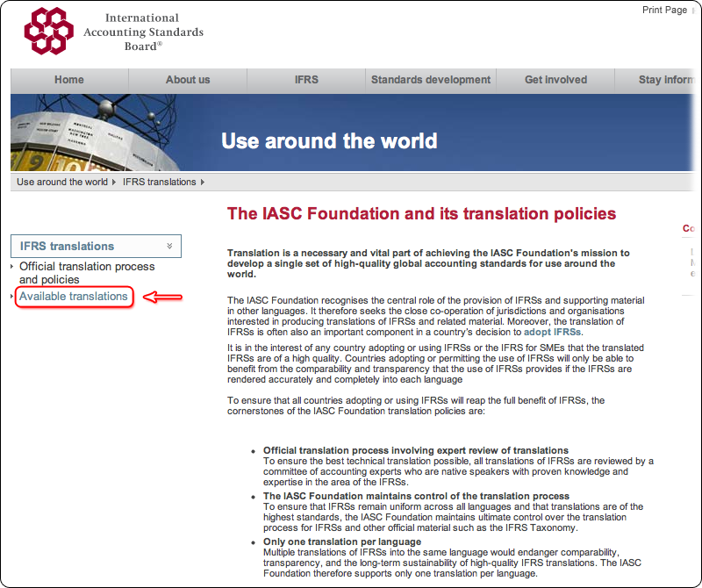This screenshot has width=702, height=588.
Task: Click 'IFRS translations' breadcrumb link
Action: click(x=160, y=182)
